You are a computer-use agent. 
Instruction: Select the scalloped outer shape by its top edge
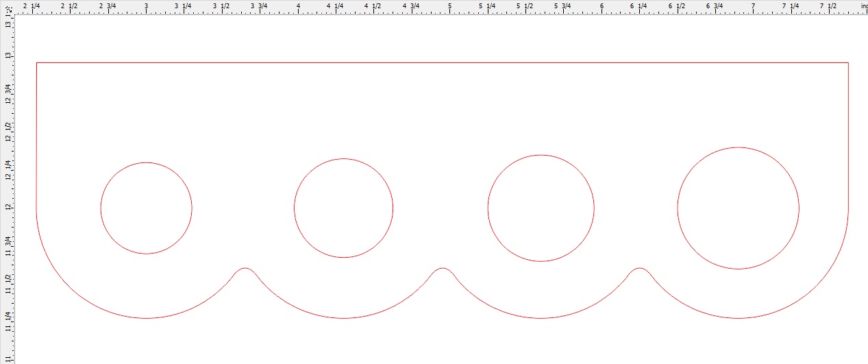pyautogui.click(x=443, y=63)
